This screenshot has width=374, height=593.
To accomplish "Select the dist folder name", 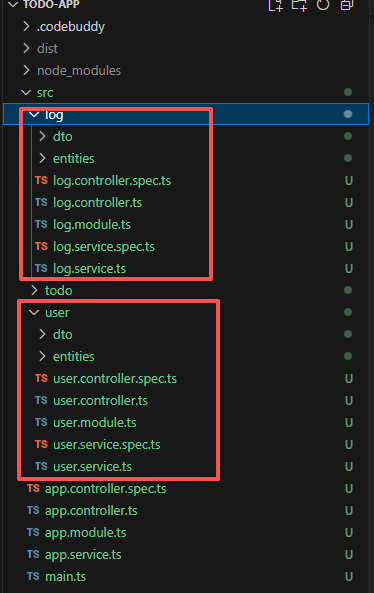I will pos(47,48).
